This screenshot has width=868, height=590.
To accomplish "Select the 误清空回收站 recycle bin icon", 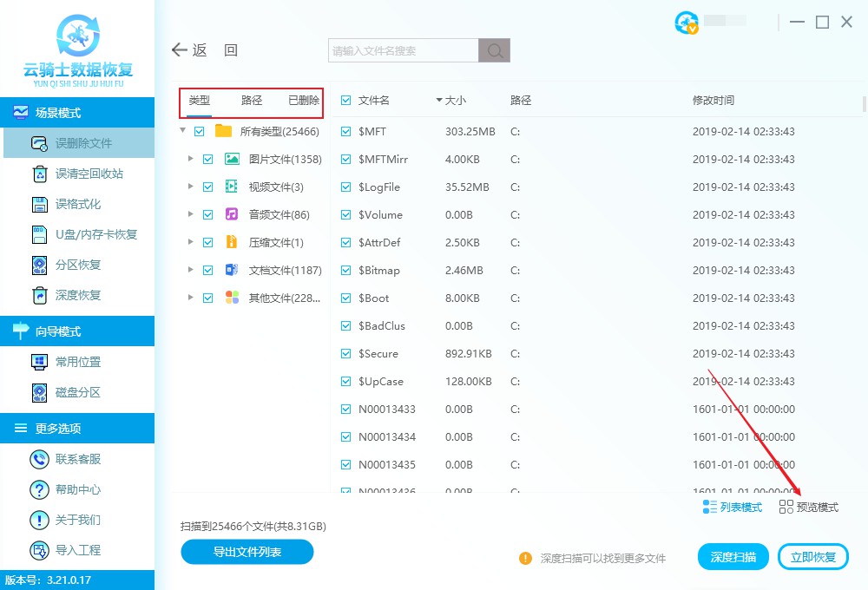I will pyautogui.click(x=40, y=174).
